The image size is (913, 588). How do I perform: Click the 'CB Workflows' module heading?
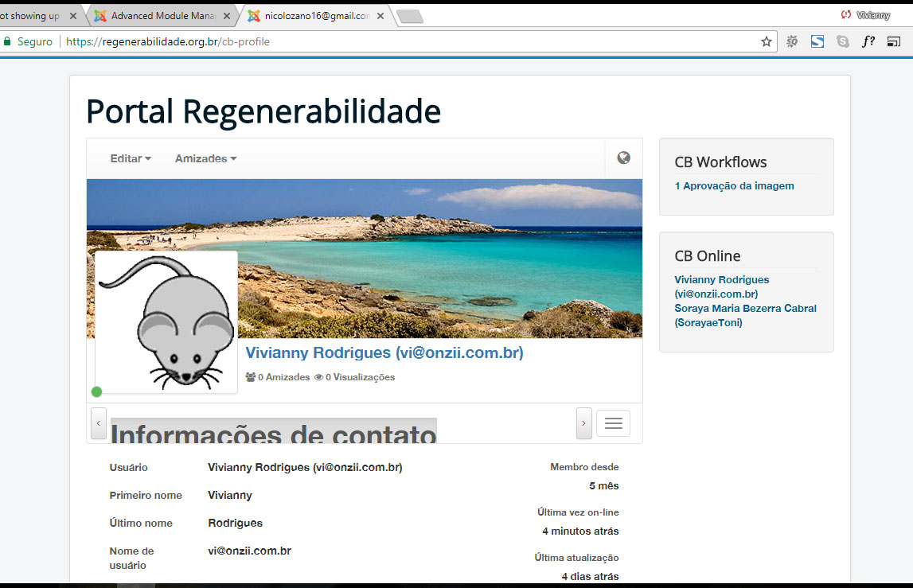(720, 162)
